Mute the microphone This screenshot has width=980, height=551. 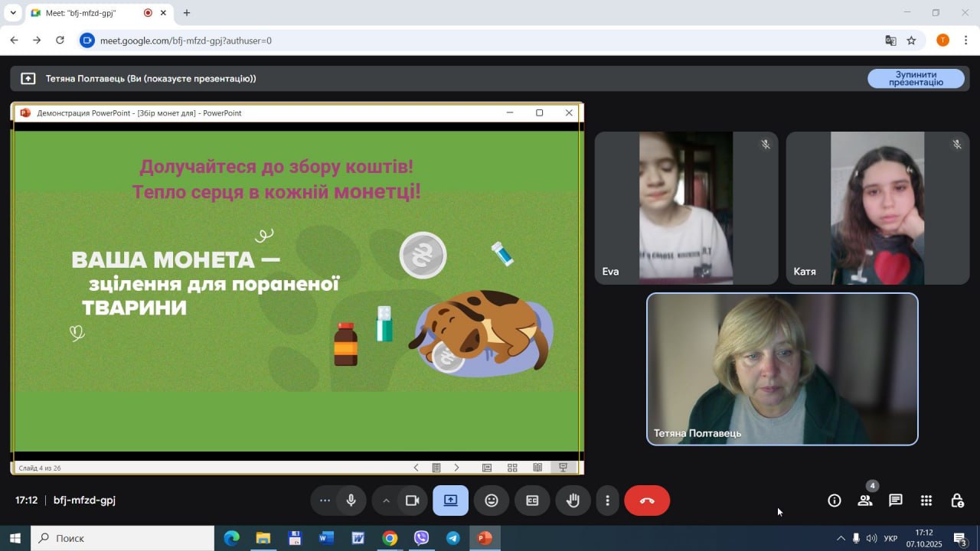tap(351, 500)
